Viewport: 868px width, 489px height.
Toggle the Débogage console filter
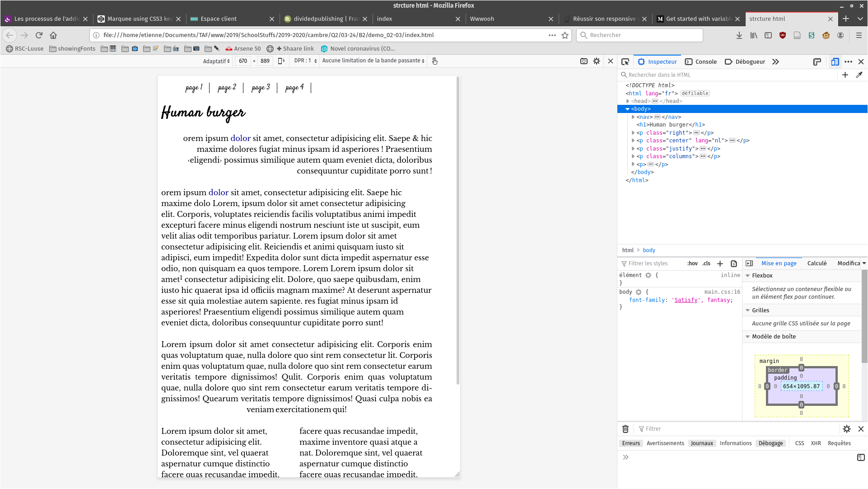point(771,443)
